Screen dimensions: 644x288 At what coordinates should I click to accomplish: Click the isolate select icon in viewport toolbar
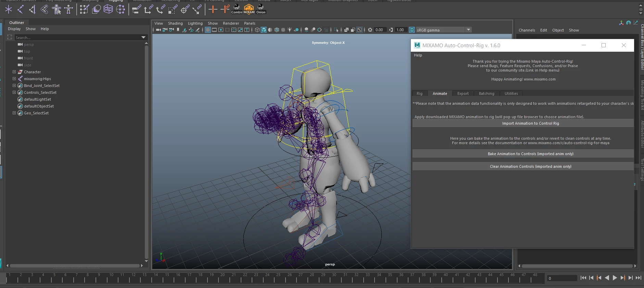(336, 30)
